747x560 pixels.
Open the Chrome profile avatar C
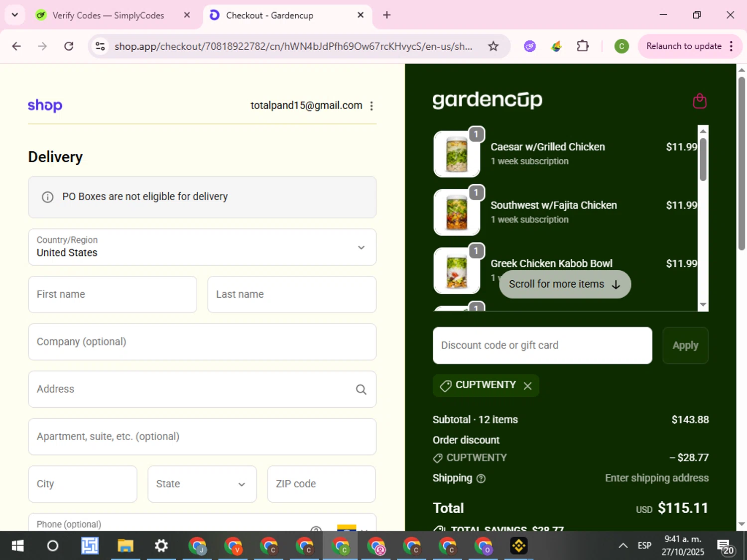tap(621, 46)
